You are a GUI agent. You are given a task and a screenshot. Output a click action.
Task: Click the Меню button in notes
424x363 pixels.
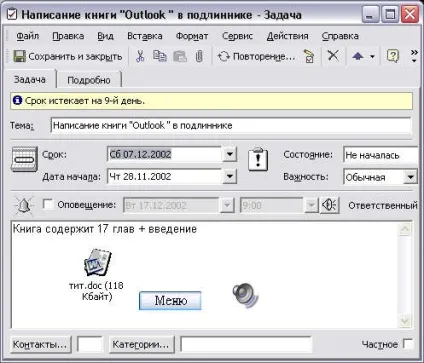[x=170, y=301]
